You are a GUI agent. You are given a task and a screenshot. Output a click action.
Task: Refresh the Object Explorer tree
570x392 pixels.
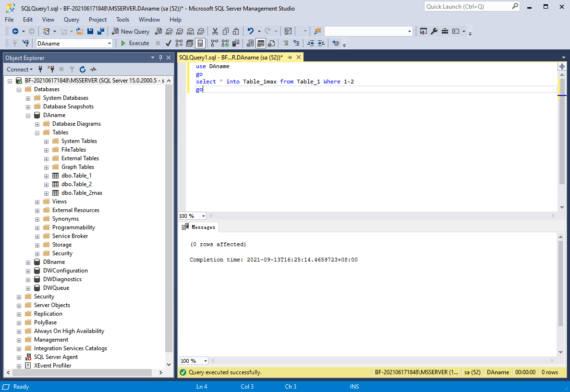click(82, 70)
